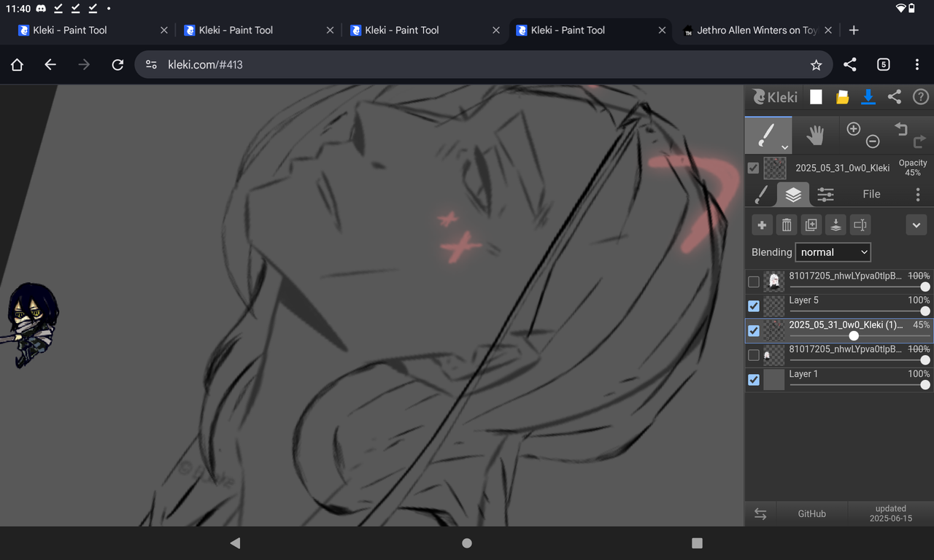This screenshot has height=560, width=934.
Task: Select the Hand tool
Action: tap(815, 134)
